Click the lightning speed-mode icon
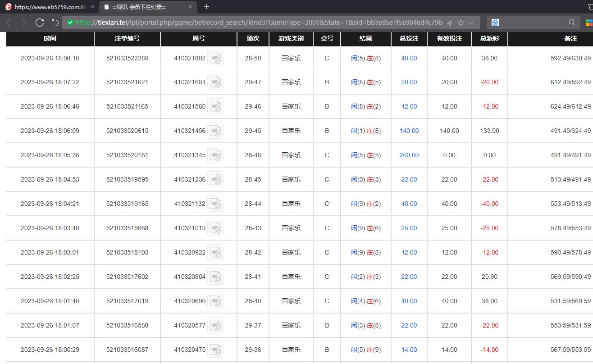Image resolution: width=593 pixels, height=364 pixels. (x=449, y=23)
